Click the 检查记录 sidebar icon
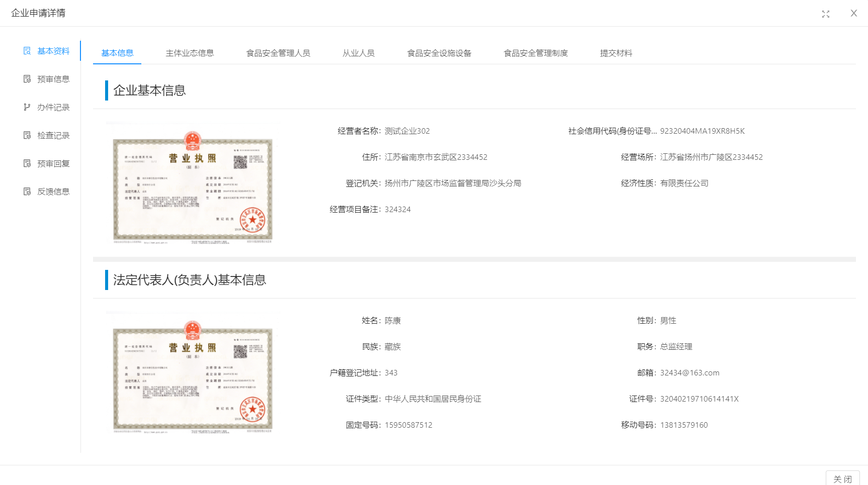Image resolution: width=868 pixels, height=485 pixels. [x=27, y=135]
